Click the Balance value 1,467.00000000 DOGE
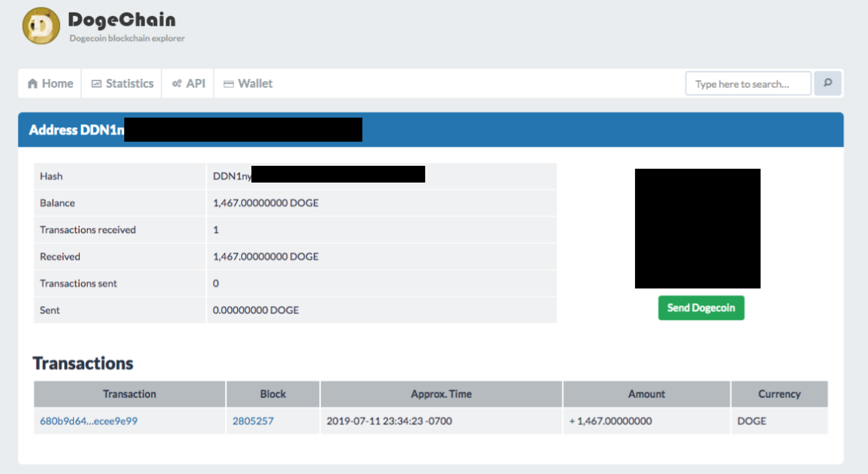This screenshot has width=868, height=474. pos(266,203)
